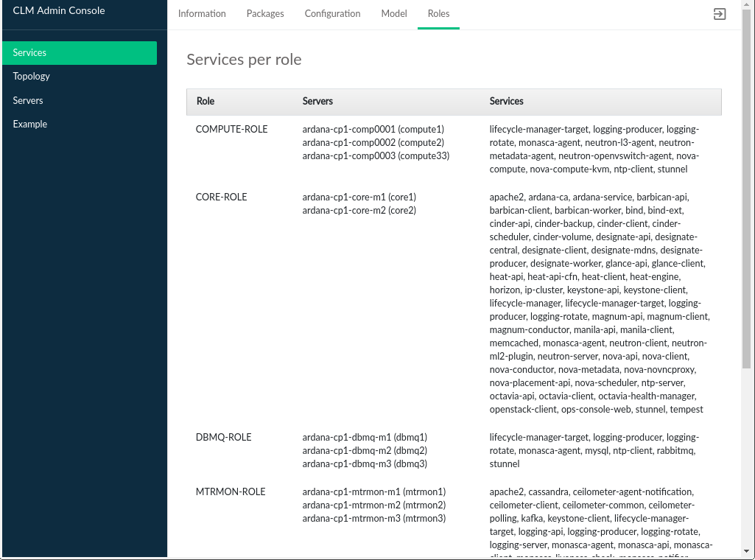The height and width of the screenshot is (560, 755).
Task: Click the logout icon in top right
Action: [720, 14]
